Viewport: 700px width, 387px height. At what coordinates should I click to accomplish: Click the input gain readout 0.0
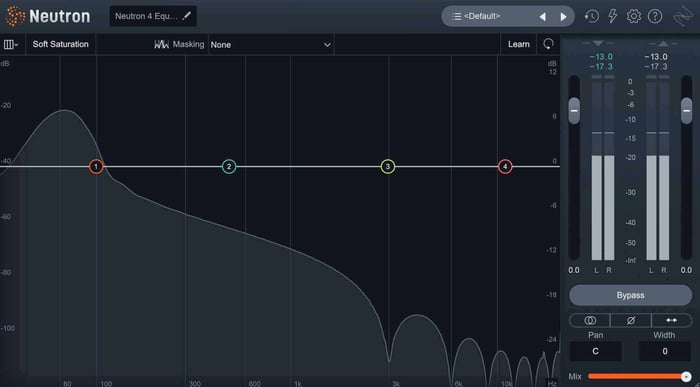point(574,270)
